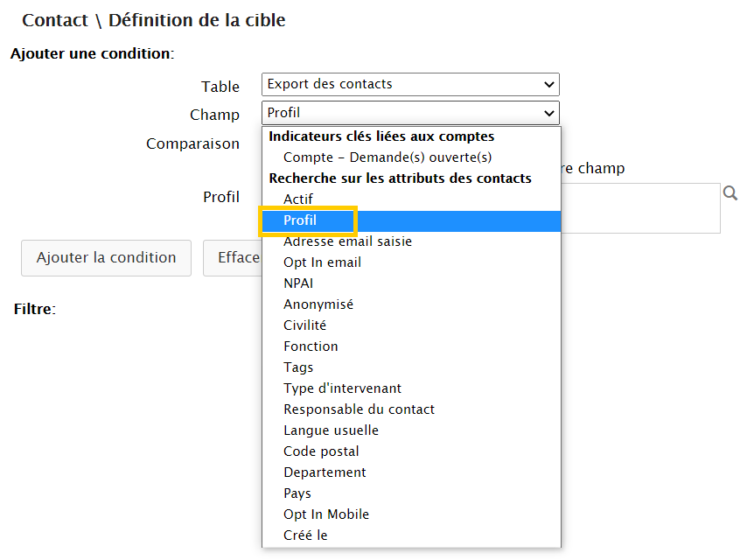The height and width of the screenshot is (560, 747).
Task: Select 'Responsable du contact' option
Action: click(359, 409)
